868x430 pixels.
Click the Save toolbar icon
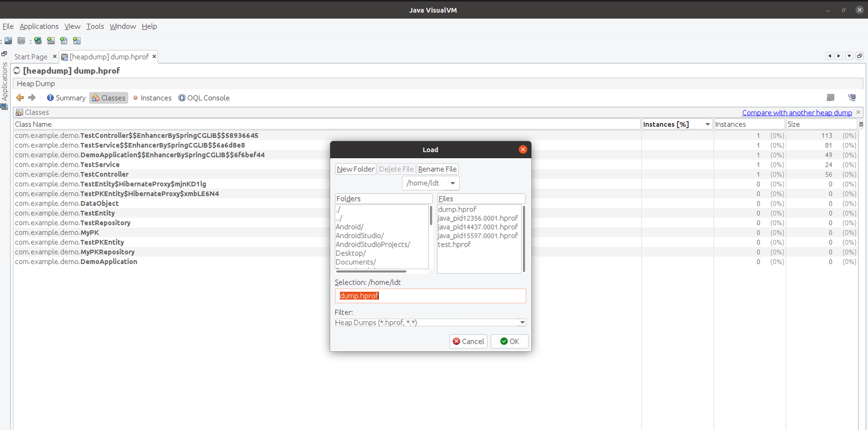click(22, 40)
